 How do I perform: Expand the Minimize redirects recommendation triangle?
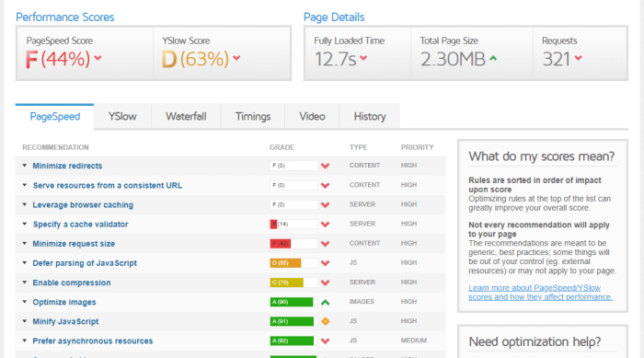[x=25, y=166]
